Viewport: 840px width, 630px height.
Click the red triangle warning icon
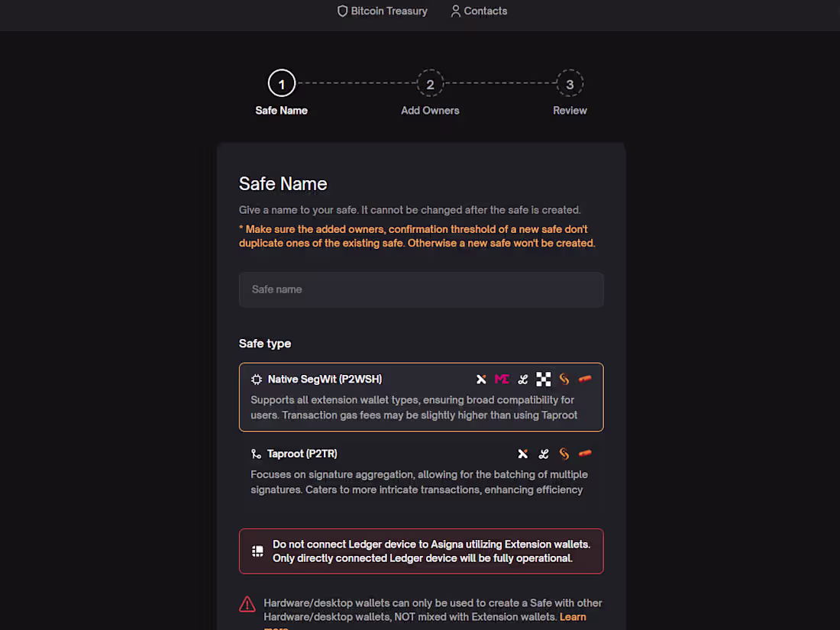tap(247, 603)
